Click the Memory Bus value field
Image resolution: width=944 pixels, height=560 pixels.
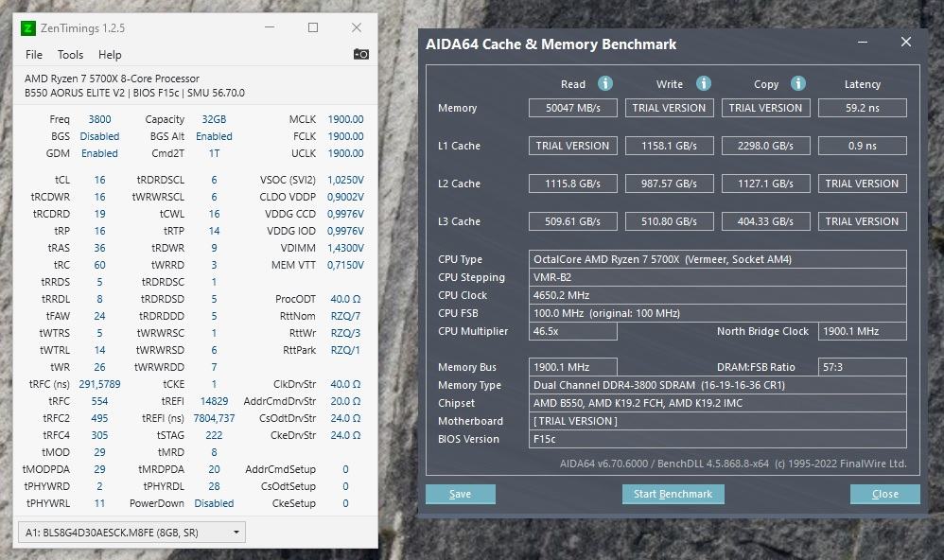[573, 367]
